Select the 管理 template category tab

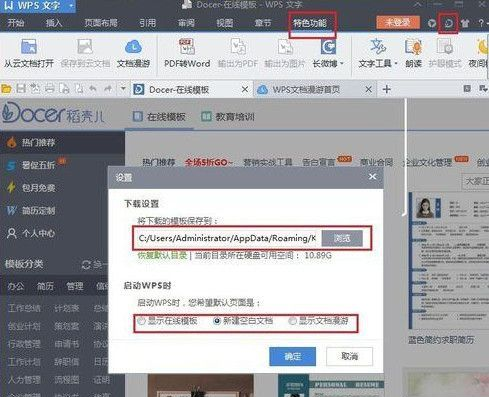coord(74,286)
